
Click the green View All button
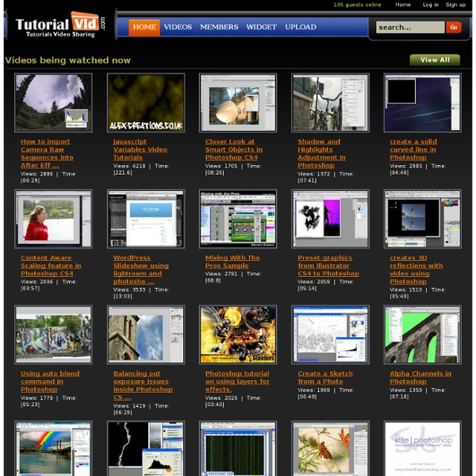[435, 59]
